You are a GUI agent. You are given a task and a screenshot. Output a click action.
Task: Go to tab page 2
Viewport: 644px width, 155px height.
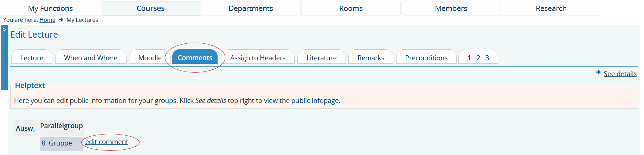(x=478, y=58)
